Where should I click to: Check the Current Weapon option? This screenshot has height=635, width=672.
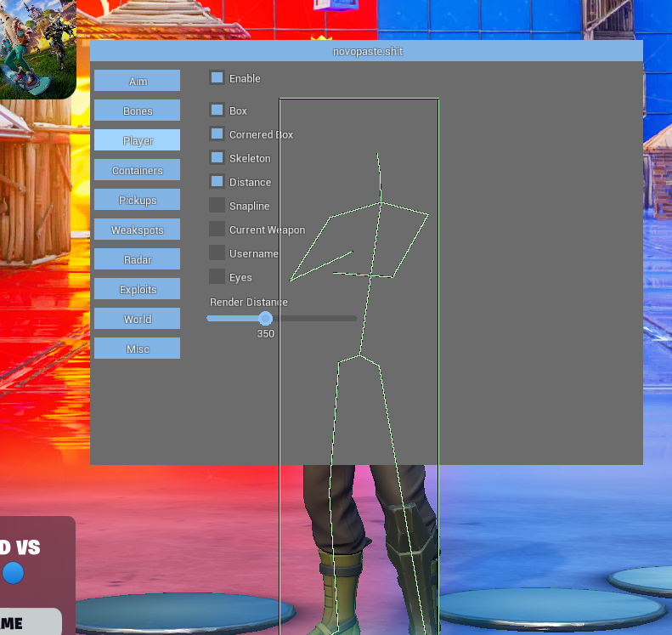pos(217,230)
